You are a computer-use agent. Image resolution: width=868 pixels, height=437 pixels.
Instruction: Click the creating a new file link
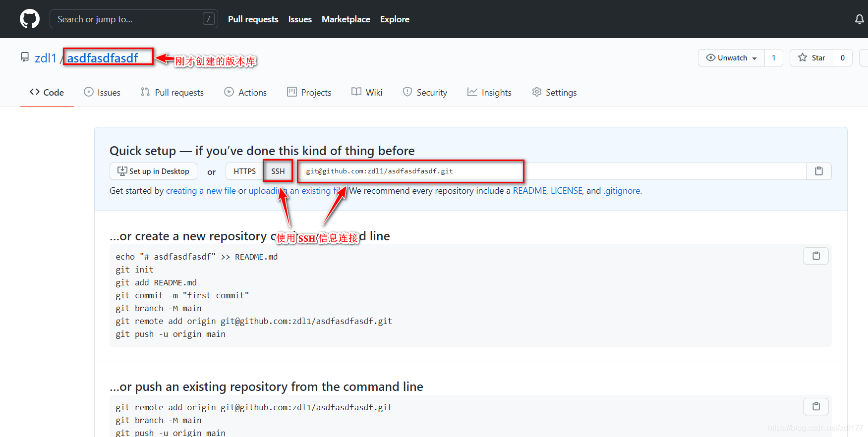pyautogui.click(x=201, y=191)
